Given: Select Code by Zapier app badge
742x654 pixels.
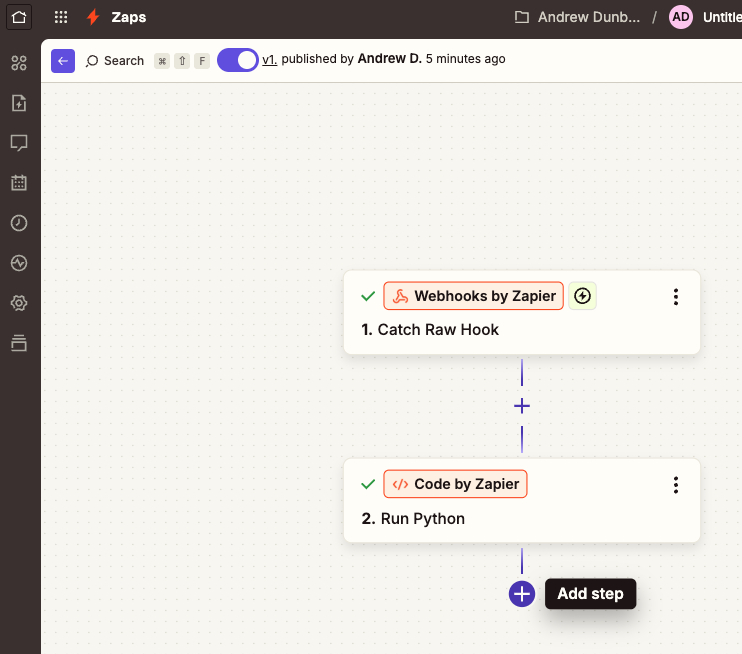Looking at the screenshot, I should [x=455, y=484].
